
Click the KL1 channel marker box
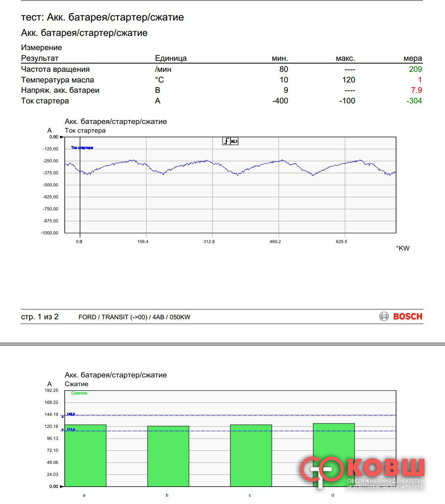click(234, 141)
